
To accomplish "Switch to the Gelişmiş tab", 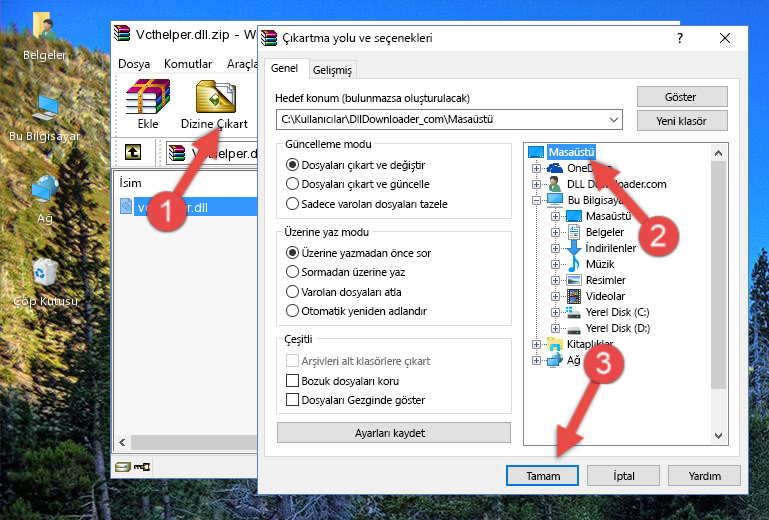I will pos(332,70).
